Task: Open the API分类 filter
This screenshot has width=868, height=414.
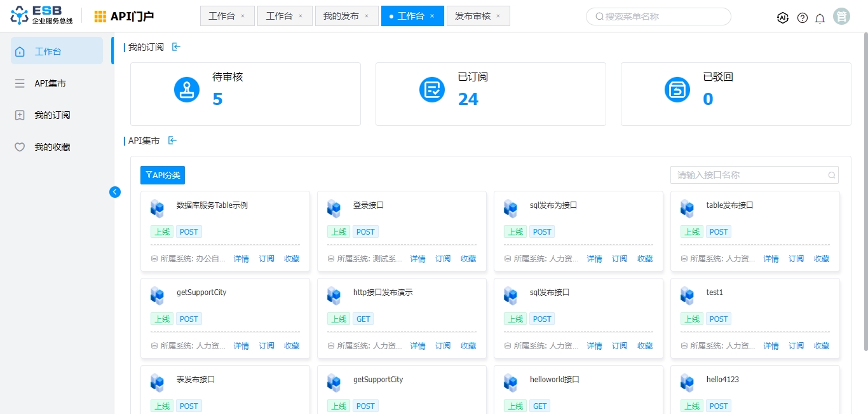Action: click(163, 175)
